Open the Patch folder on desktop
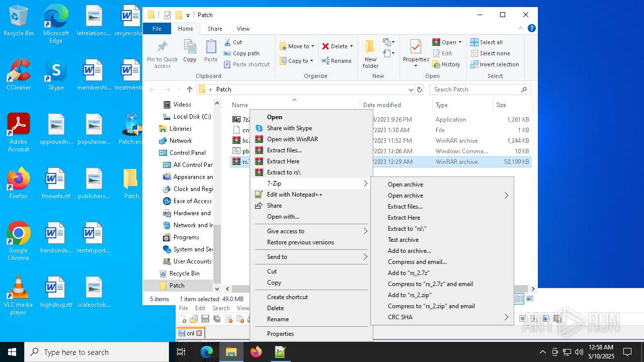 click(131, 184)
